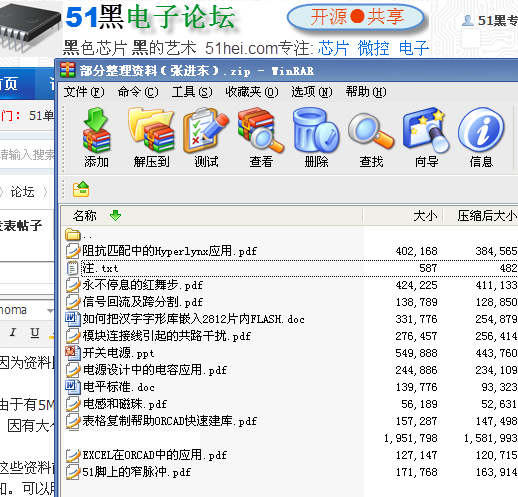Viewport: 518px width, 497px height.
Task: Run the 测试 (Test) archive tool
Action: pyautogui.click(x=206, y=137)
